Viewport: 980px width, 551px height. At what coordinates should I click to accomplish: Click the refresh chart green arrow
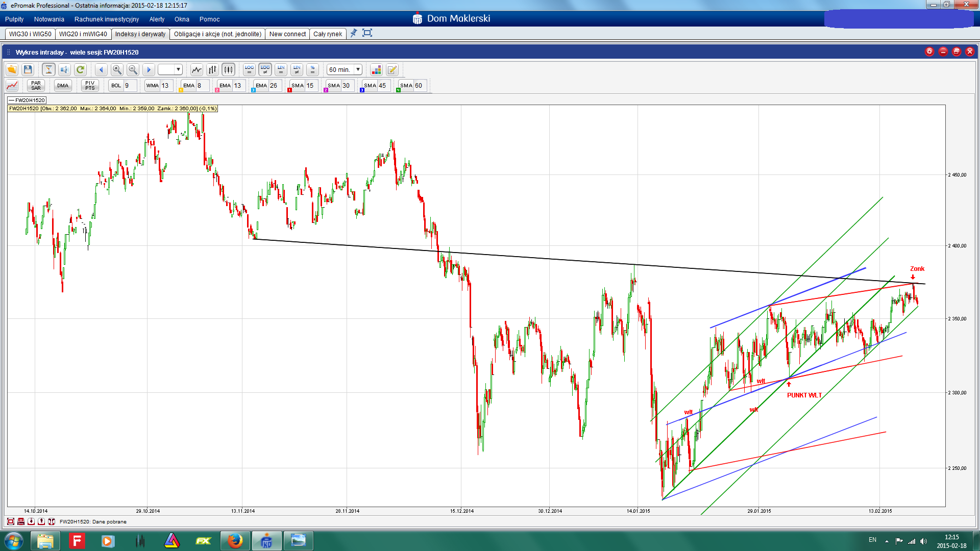80,70
